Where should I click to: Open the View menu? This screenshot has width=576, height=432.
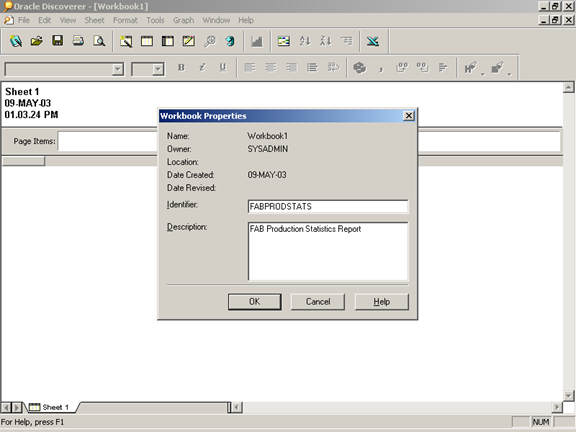(x=68, y=20)
